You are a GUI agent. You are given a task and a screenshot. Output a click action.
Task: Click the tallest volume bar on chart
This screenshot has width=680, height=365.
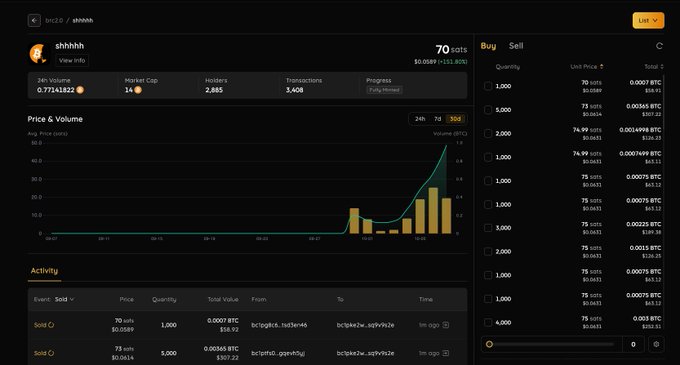(433, 211)
